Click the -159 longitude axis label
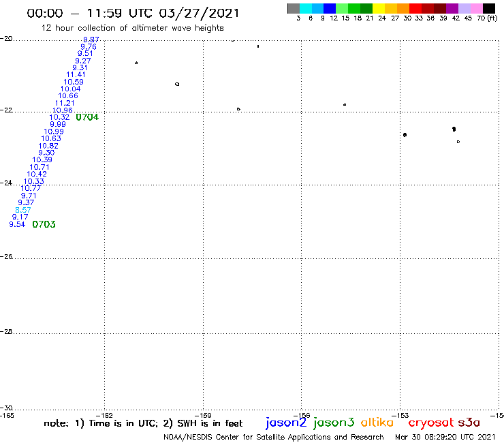Screen dimensions: 504x443 click(x=203, y=415)
